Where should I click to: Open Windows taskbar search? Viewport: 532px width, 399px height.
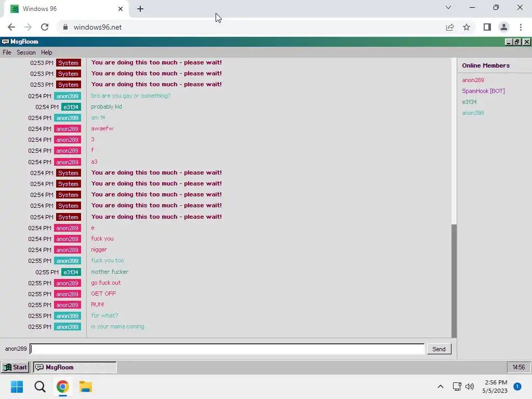click(39, 387)
